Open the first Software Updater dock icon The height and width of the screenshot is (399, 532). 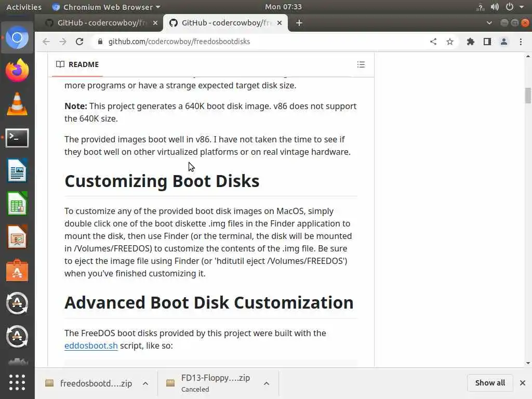(x=17, y=303)
